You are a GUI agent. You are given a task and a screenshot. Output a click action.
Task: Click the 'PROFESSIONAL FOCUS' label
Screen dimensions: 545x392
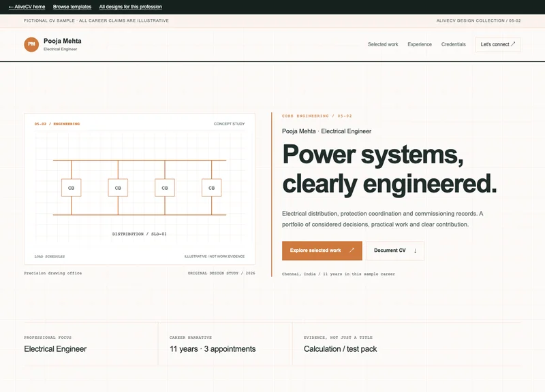pyautogui.click(x=48, y=338)
